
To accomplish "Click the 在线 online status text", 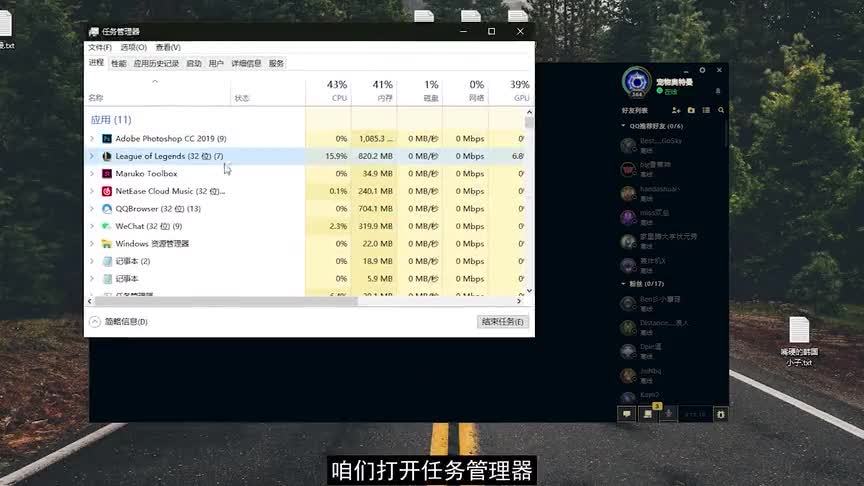I will pyautogui.click(x=671, y=91).
